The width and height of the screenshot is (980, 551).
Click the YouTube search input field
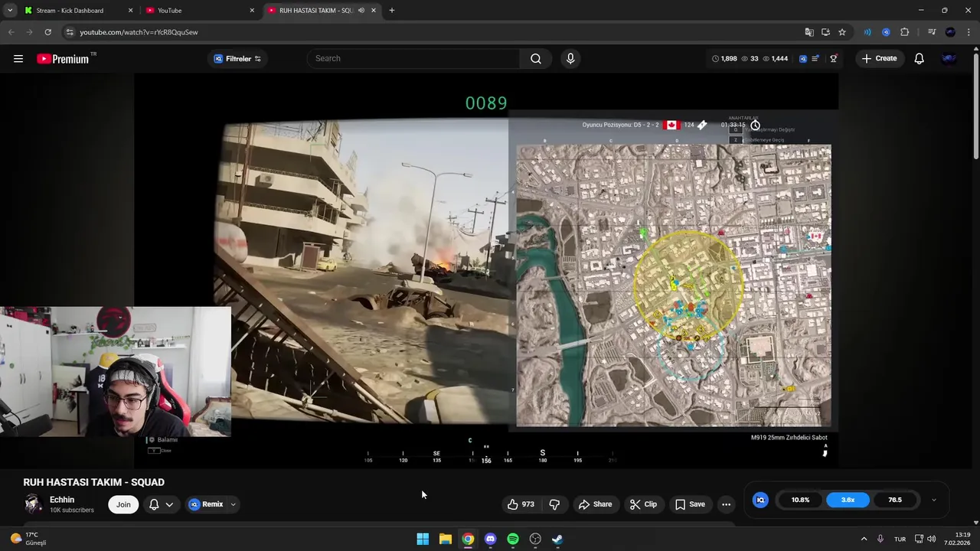[413, 59]
